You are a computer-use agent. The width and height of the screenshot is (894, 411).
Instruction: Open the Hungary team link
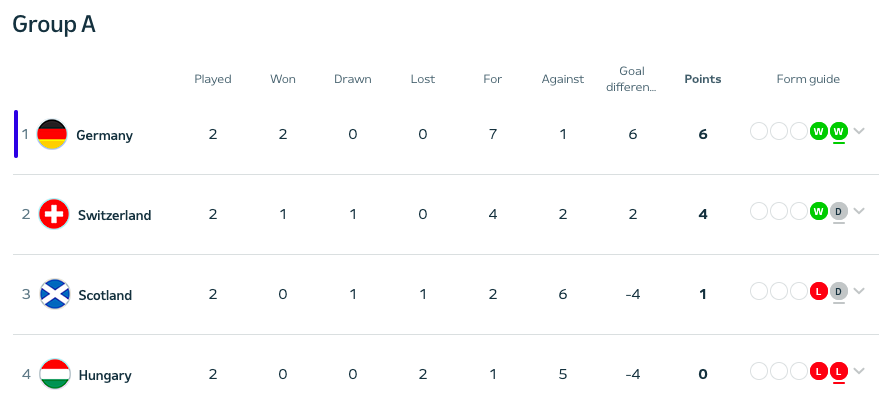coord(105,375)
